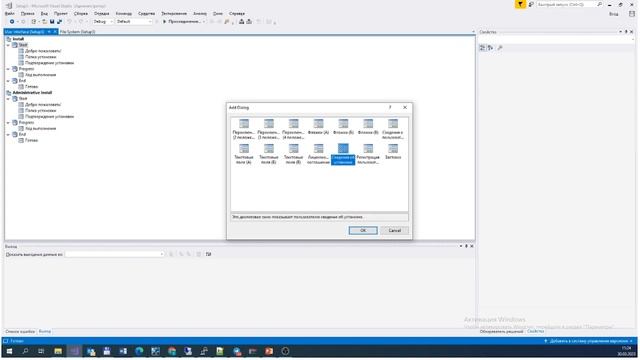Screen dimensions: 640x360
Task: Click the 'Присоединение...' start button
Action: 184,22
